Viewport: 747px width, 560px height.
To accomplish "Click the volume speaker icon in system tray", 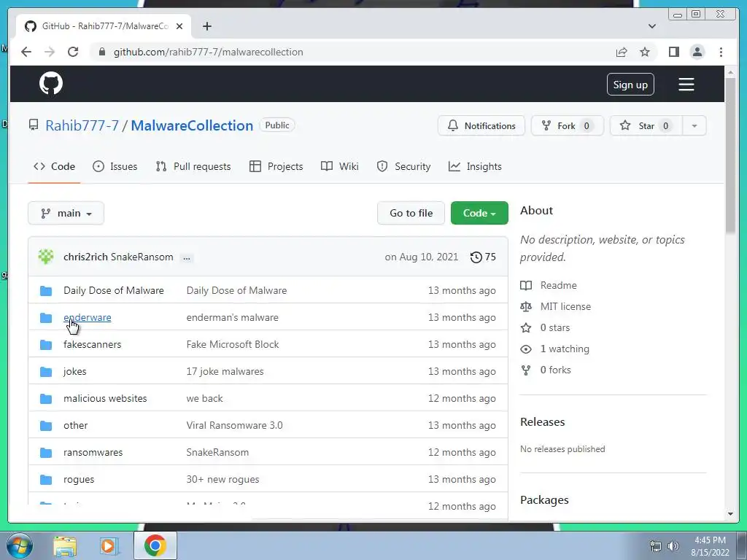I will (x=673, y=545).
